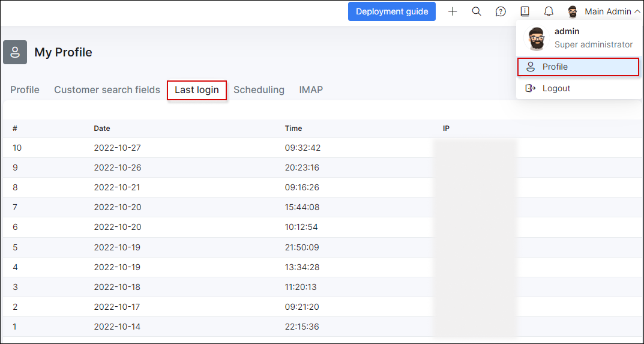
Task: Click the Date column header
Action: 102,128
